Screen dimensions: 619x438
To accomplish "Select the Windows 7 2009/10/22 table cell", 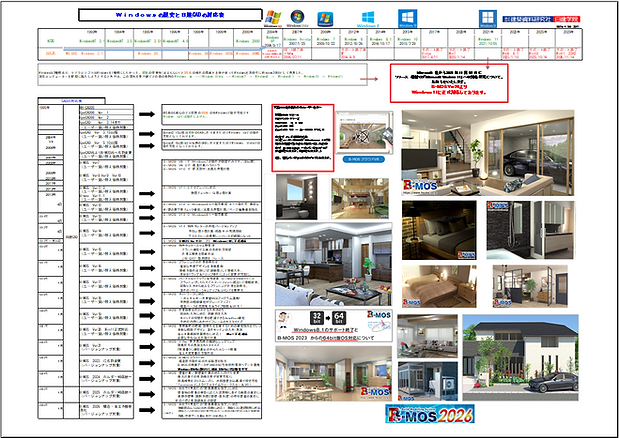I will coord(326,42).
